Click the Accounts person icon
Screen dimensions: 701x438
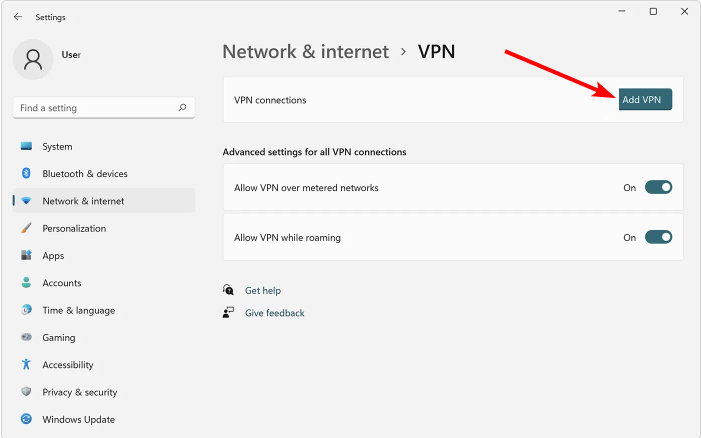(x=26, y=283)
